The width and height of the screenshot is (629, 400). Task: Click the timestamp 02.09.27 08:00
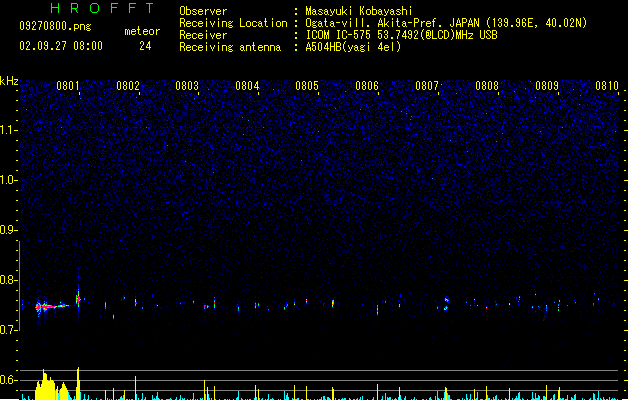point(61,46)
